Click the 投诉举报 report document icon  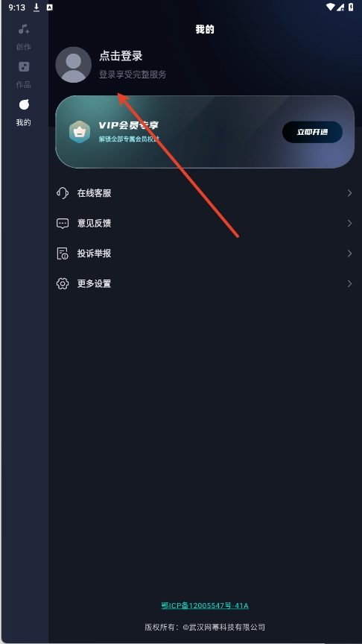pos(63,253)
